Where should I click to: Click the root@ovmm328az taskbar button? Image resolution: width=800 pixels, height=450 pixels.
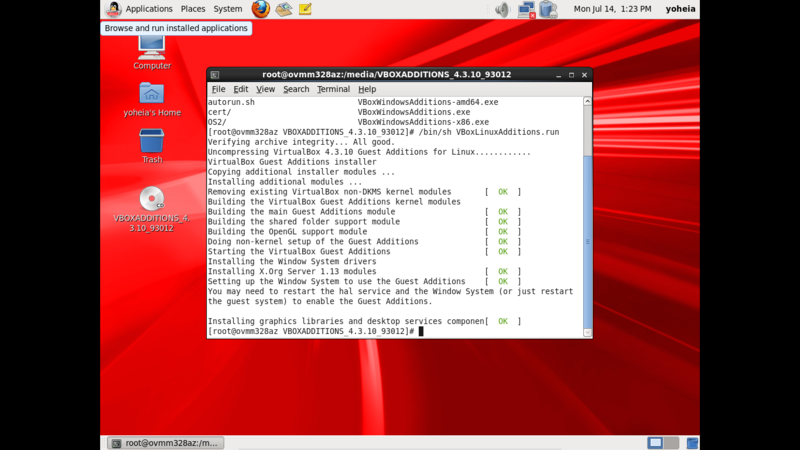click(166, 443)
